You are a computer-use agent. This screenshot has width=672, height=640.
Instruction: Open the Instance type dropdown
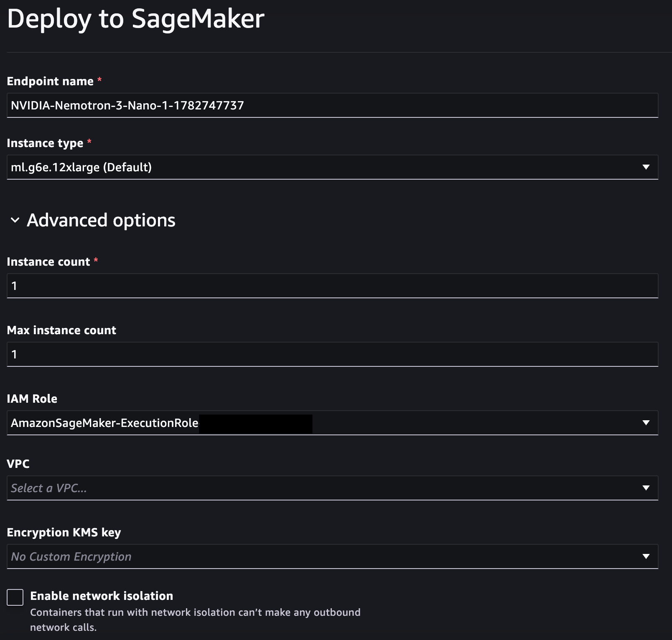click(x=332, y=167)
